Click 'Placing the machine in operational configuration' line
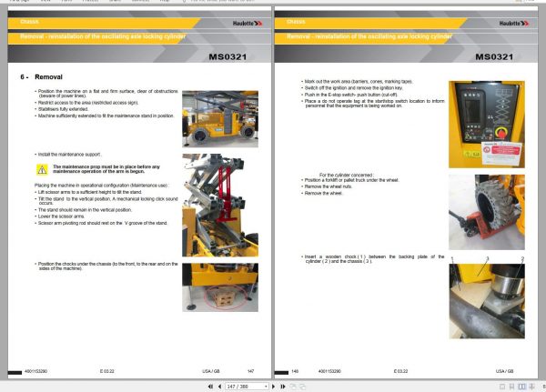Image resolution: width=546 pixels, height=392 pixels. point(101,186)
